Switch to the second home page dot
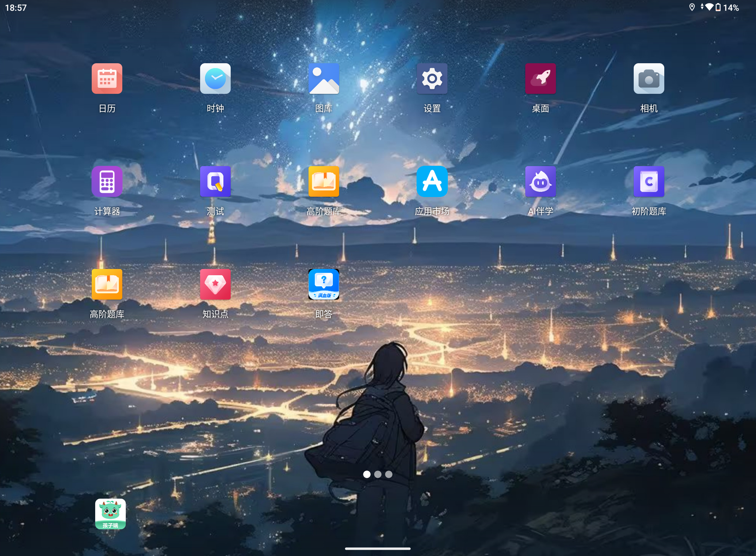This screenshot has height=556, width=756. point(378,474)
